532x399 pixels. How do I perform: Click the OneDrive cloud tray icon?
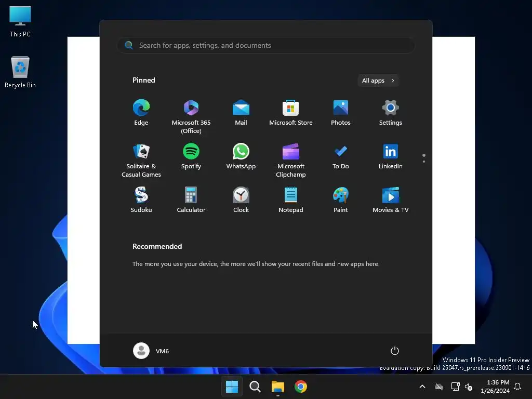pyautogui.click(x=439, y=387)
